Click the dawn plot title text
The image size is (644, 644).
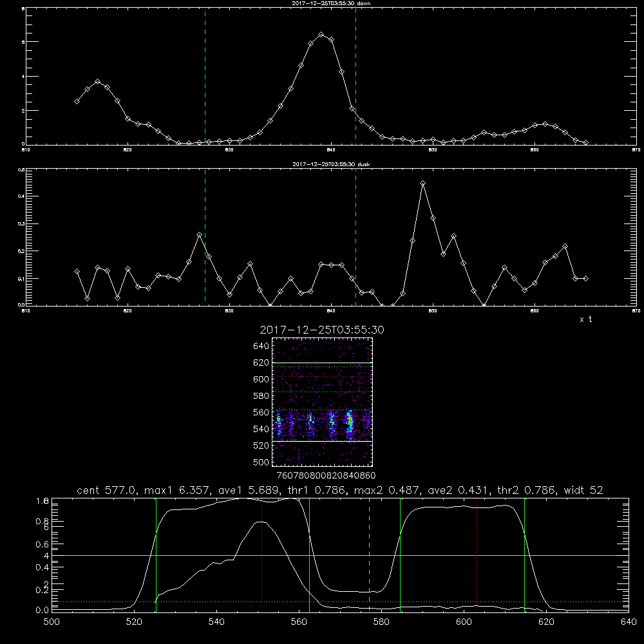coord(331,3)
